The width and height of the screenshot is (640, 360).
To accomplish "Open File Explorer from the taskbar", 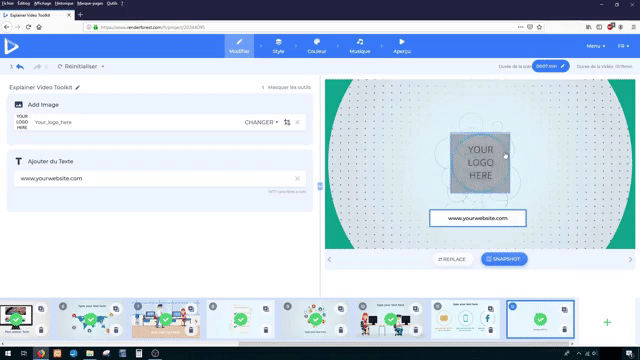I will coord(90,353).
